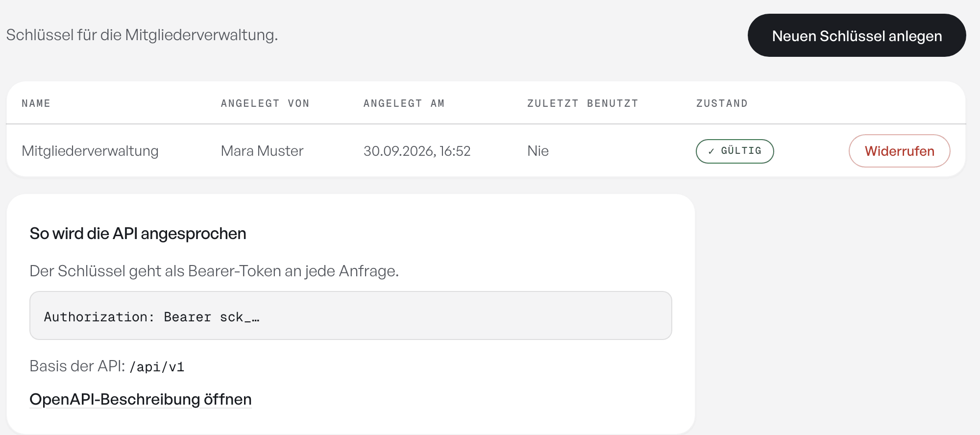Image resolution: width=980 pixels, height=435 pixels.
Task: Click the ZUSTAND column header
Action: coord(722,103)
